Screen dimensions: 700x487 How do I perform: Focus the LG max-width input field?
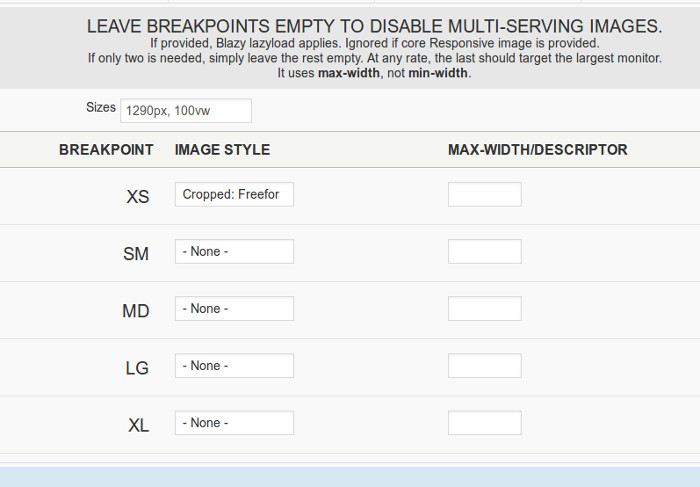click(x=484, y=366)
